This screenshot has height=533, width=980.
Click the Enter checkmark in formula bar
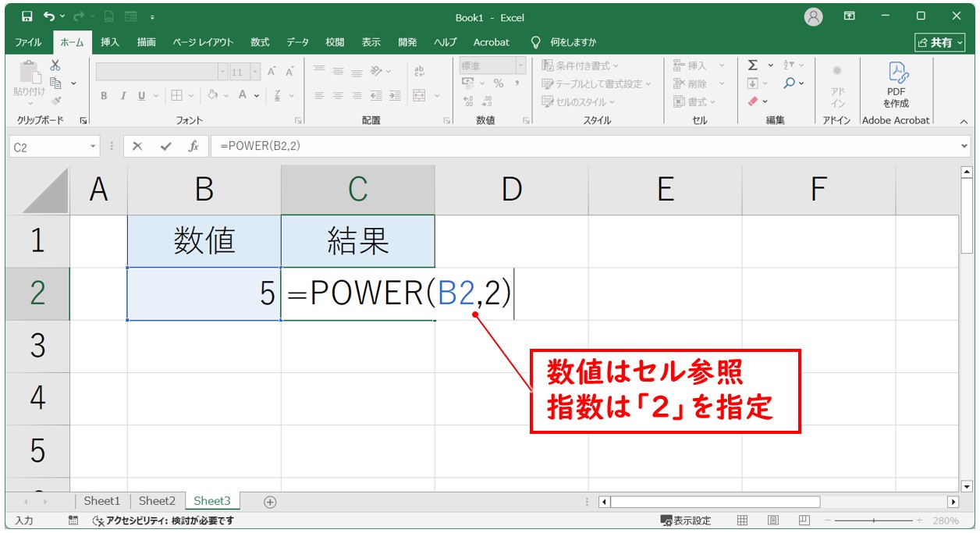165,147
